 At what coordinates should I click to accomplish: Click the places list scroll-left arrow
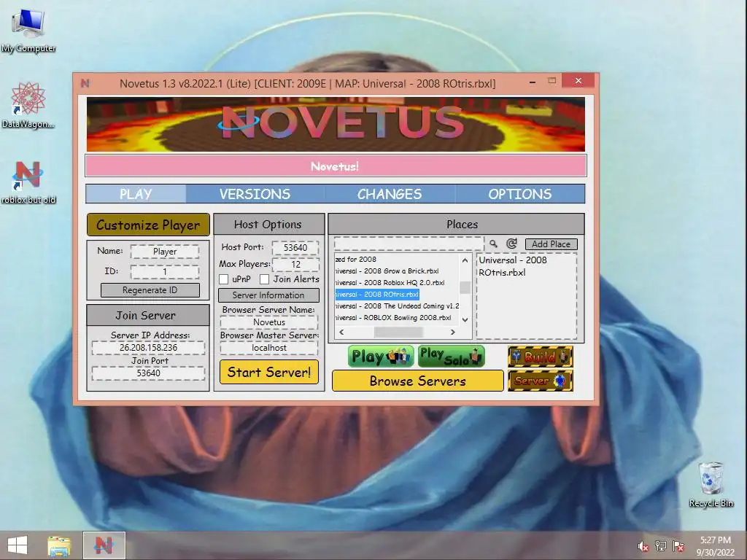341,332
